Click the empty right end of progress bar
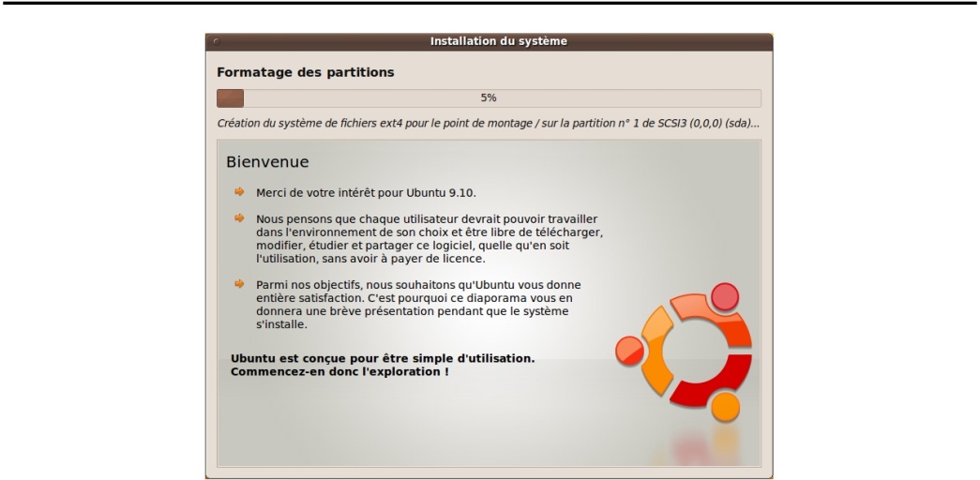The height and width of the screenshot is (480, 980). click(731, 97)
